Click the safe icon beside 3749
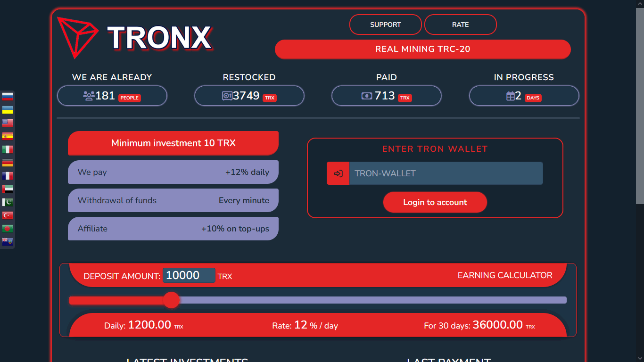 coord(227,96)
